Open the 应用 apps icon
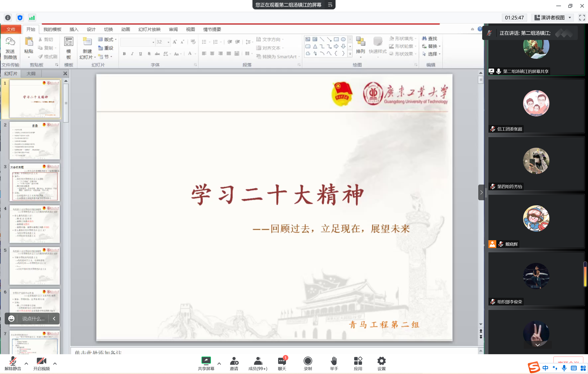 [358, 360]
